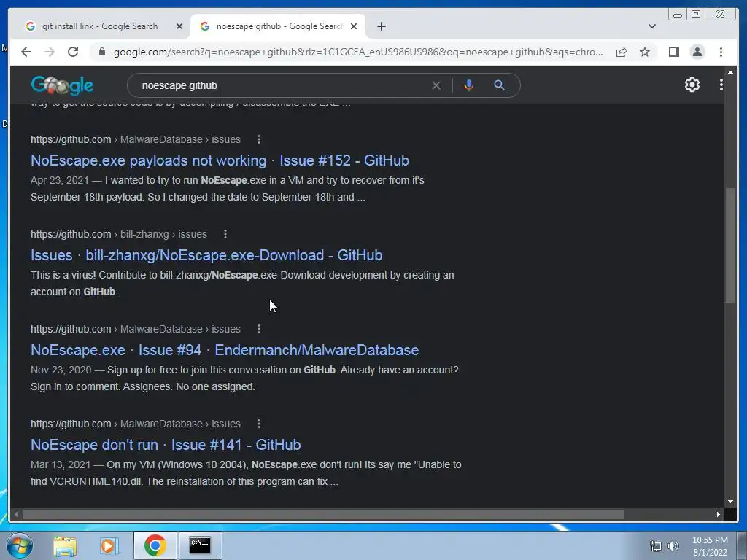Click the horizontal scrollbar left arrow

click(x=16, y=514)
